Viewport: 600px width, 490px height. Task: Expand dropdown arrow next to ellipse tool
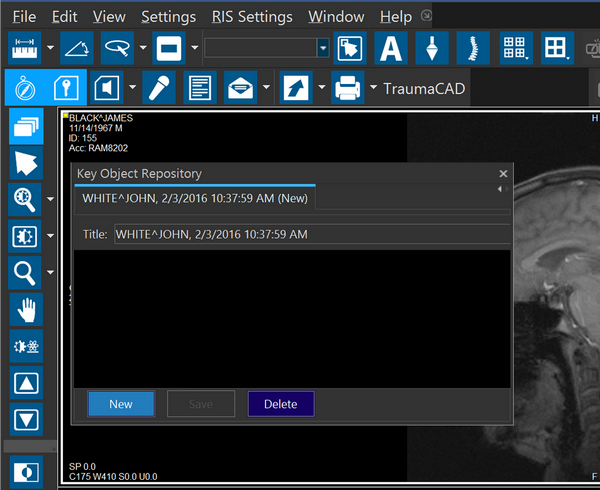coord(143,48)
